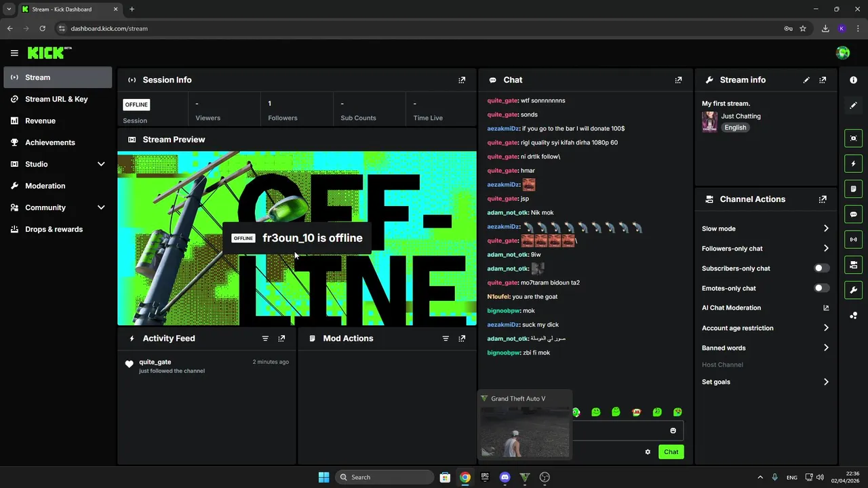Click the Grand Theft Auto V preview thumbnail
The width and height of the screenshot is (868, 488).
524,432
